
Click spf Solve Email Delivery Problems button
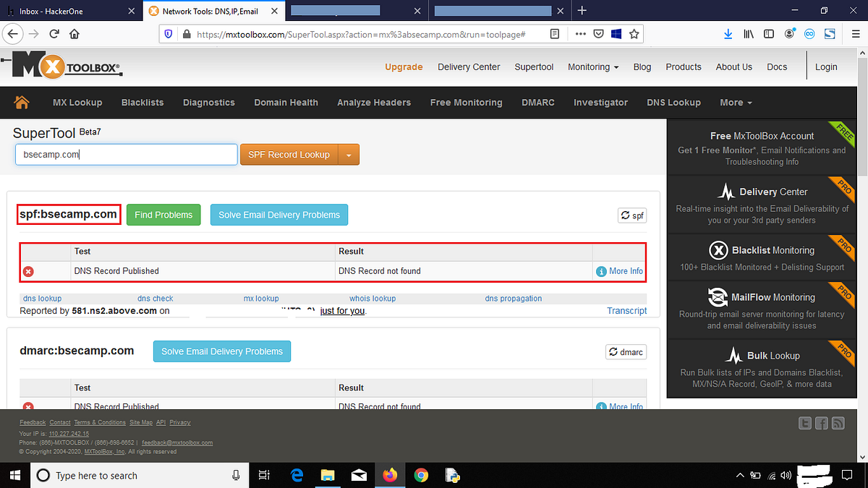click(x=279, y=215)
